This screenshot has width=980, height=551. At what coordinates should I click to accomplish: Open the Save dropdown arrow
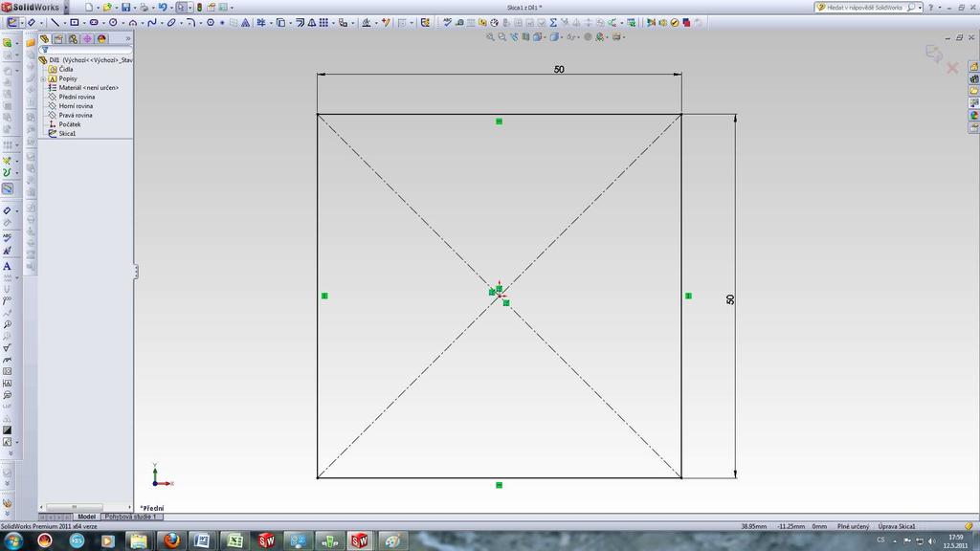[x=134, y=8]
